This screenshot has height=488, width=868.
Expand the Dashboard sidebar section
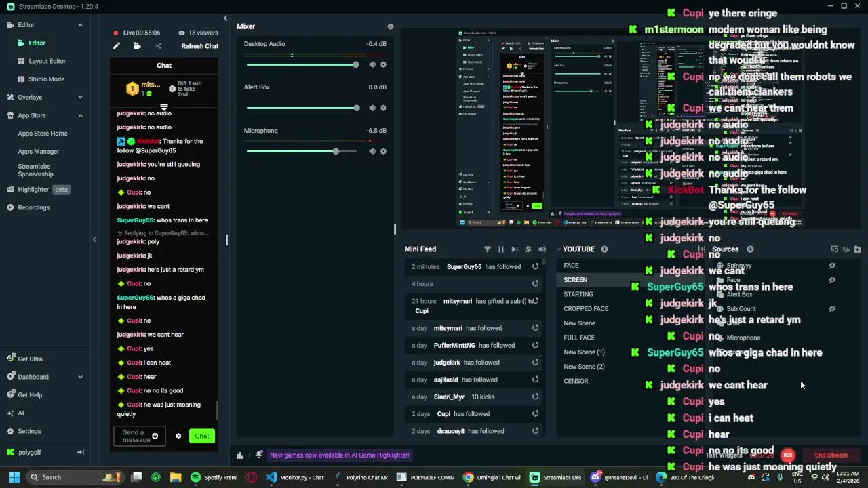[80, 377]
